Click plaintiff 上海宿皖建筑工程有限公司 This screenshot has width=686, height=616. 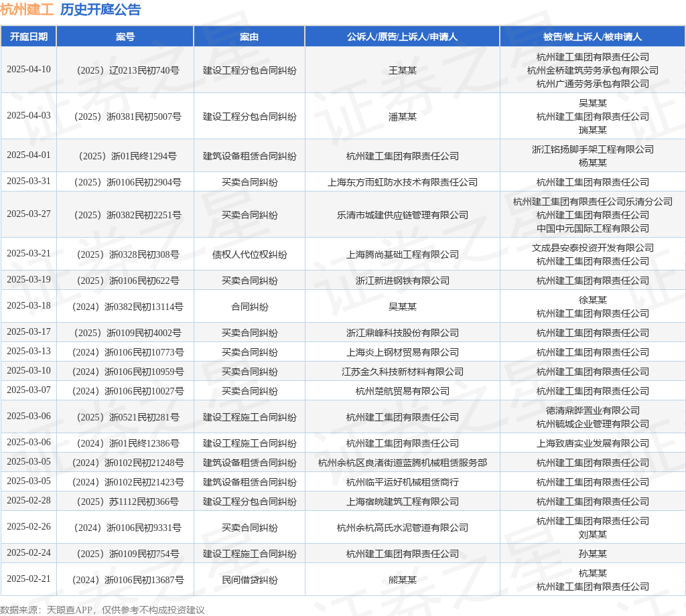click(403, 502)
